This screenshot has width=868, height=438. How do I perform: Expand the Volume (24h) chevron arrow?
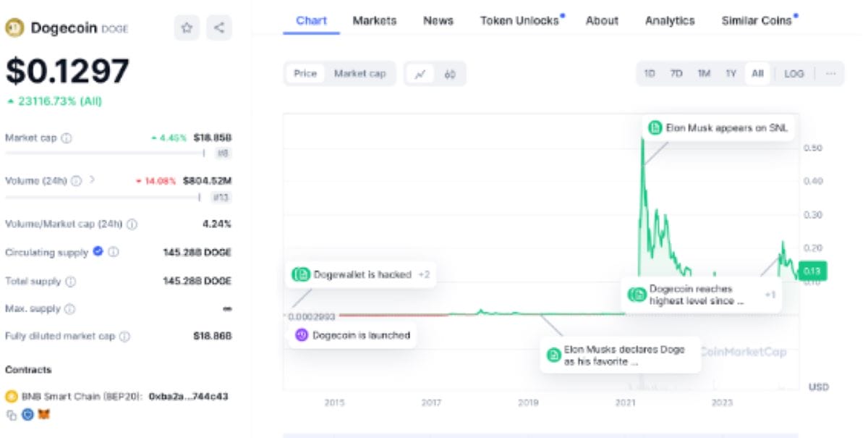92,180
